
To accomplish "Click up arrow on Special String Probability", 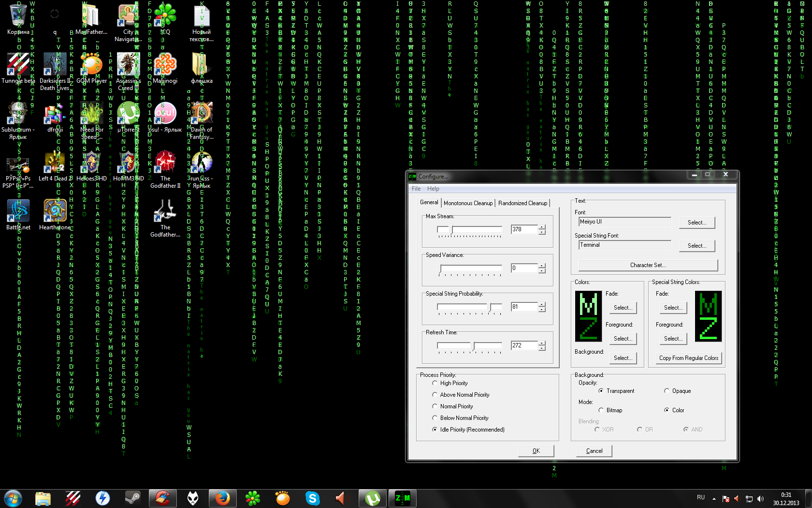I will coord(542,304).
